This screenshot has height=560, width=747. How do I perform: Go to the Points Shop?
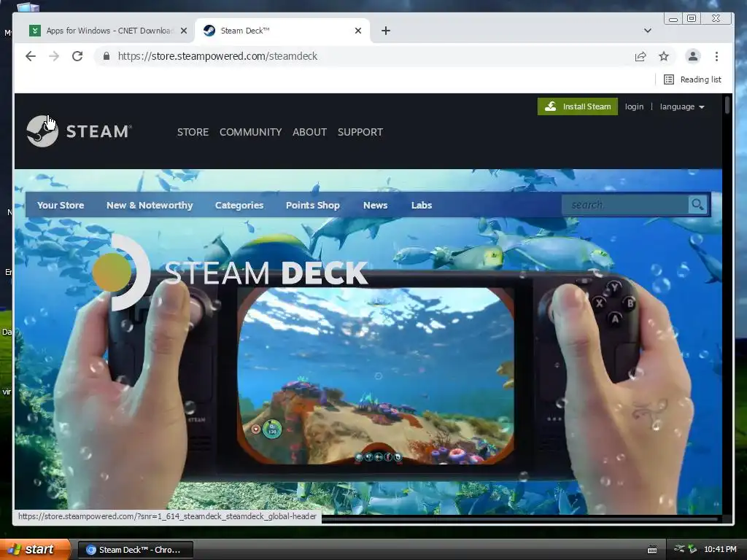312,205
